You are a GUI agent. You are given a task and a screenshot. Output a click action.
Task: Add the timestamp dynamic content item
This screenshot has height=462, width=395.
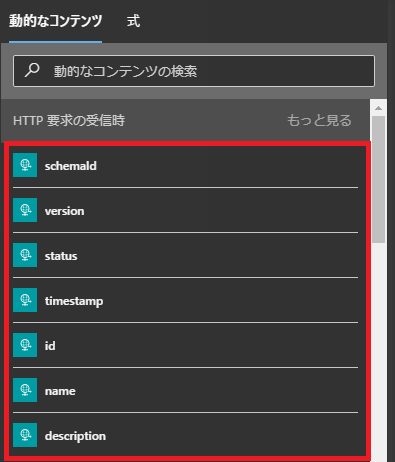[x=185, y=300]
